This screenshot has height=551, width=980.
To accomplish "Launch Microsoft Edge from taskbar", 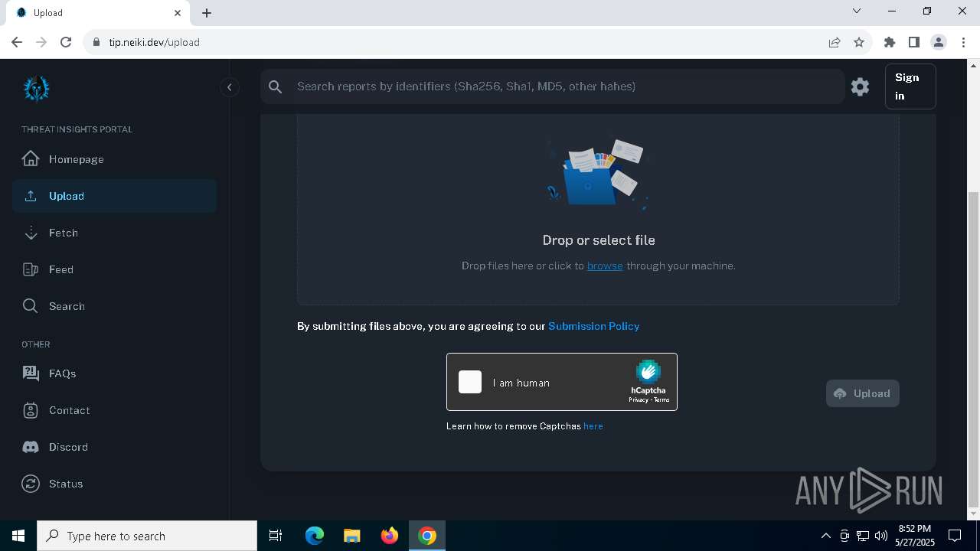I will click(314, 536).
